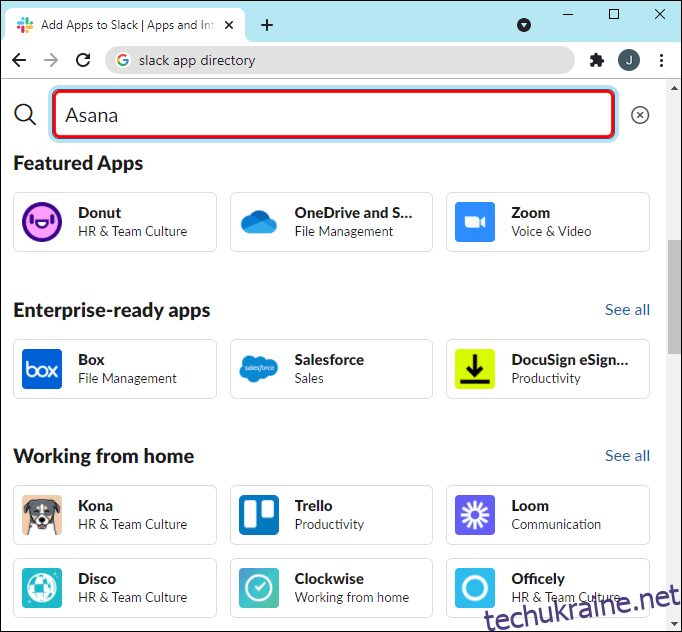Click the scrollbar up arrow

[674, 88]
